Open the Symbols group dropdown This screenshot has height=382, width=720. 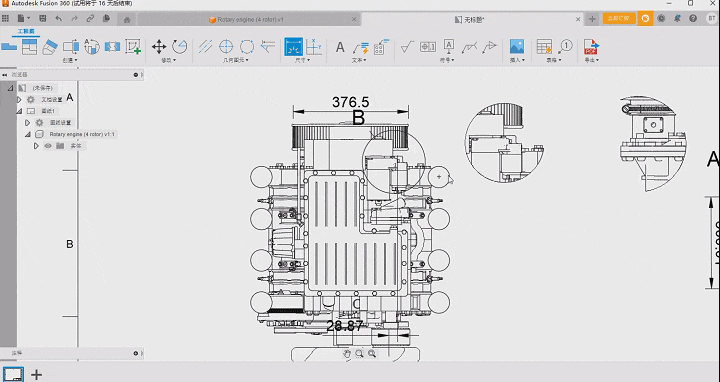[447, 60]
